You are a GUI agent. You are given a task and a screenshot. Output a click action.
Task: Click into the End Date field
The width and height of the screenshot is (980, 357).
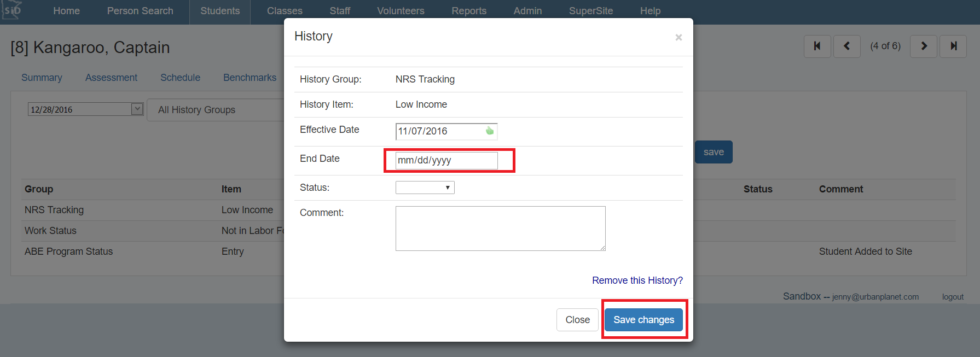click(x=446, y=161)
